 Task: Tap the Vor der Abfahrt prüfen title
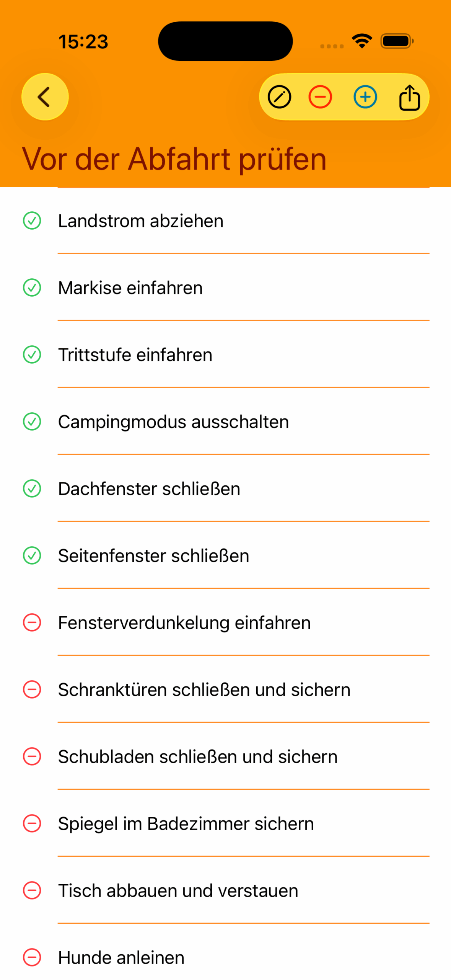point(174,159)
